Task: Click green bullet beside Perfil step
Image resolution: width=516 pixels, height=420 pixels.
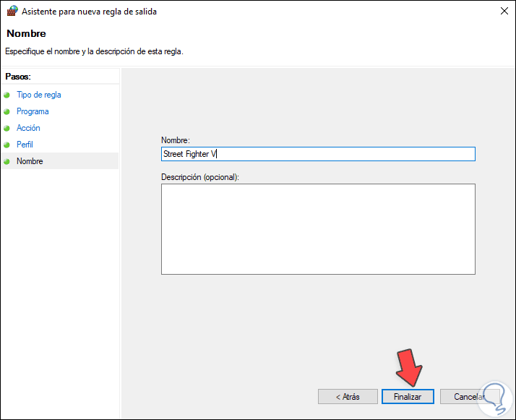Action: (x=7, y=145)
